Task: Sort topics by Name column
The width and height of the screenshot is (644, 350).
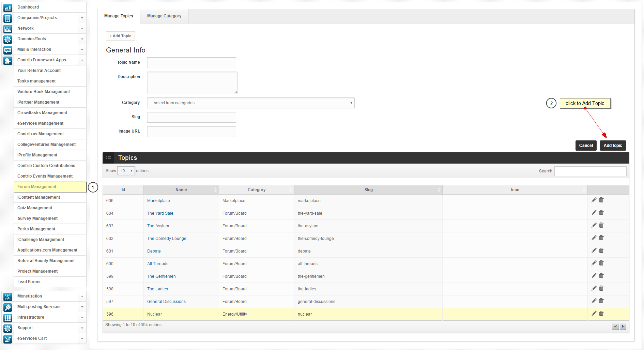Action: point(181,190)
